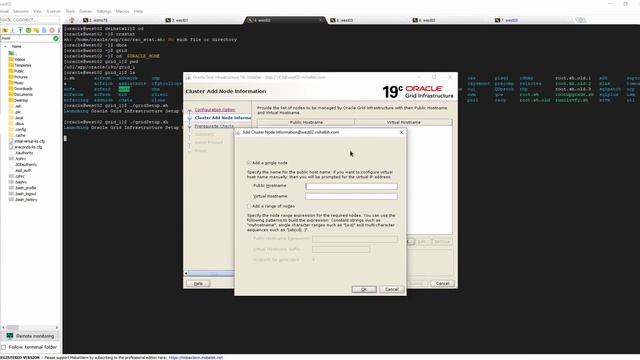Viewport: 640px width, 360px height.
Task: Click the remote path input field
Action: pos(27,38)
